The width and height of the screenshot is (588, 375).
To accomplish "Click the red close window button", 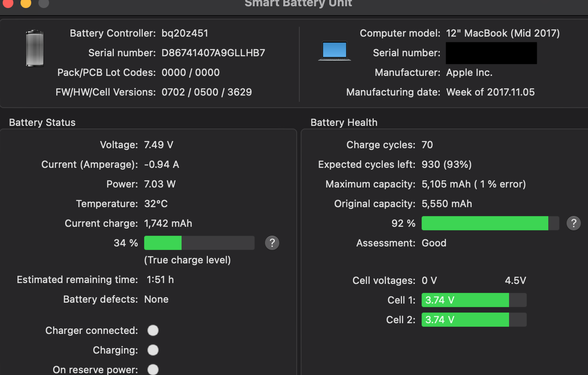I will (7, 3).
